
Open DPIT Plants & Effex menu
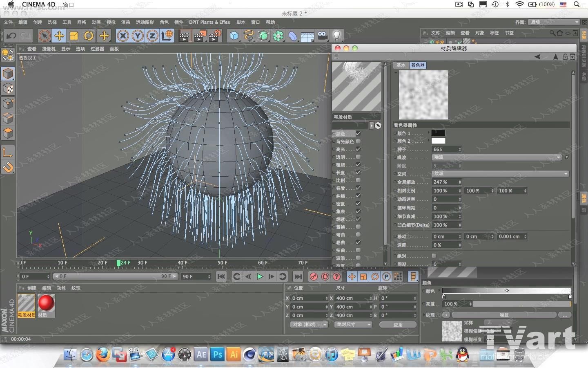coord(209,22)
